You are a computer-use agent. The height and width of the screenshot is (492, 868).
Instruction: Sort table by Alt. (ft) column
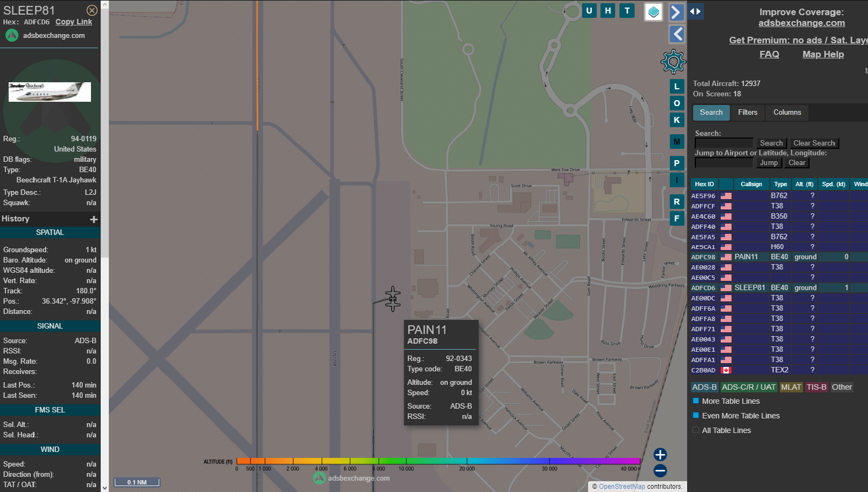(x=804, y=184)
